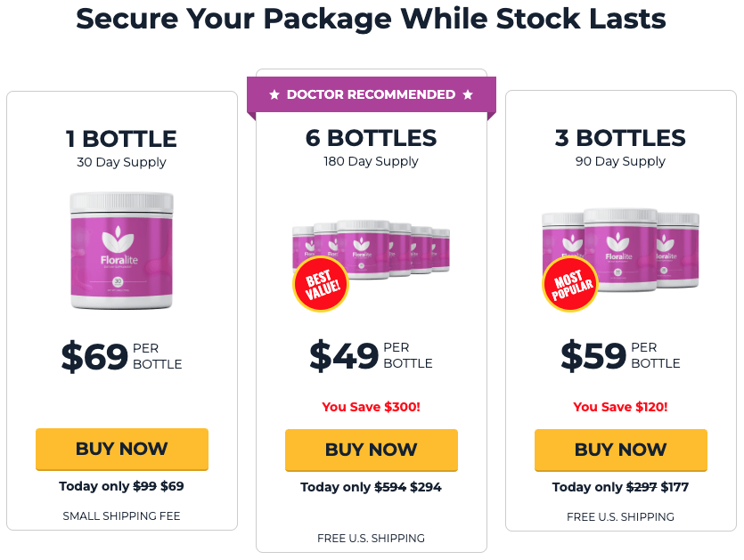This screenshot has width=744, height=560.
Task: Select the 1 BOTTLE heading
Action: [121, 139]
